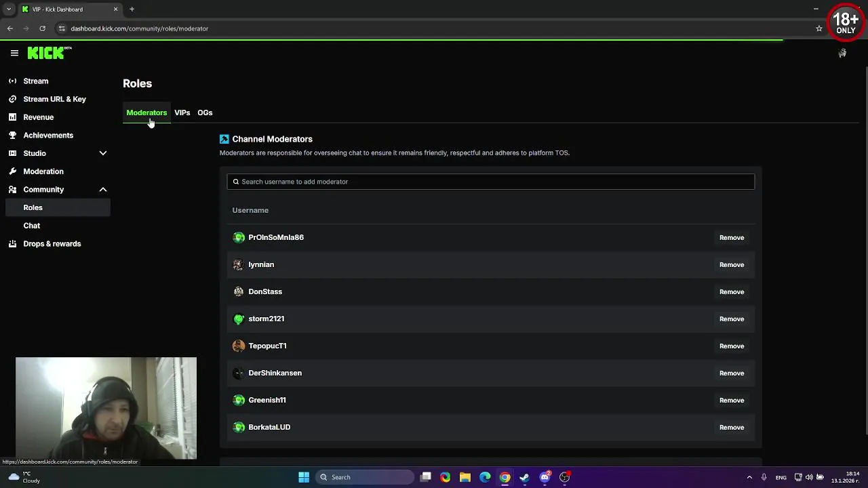Open the tab search dropdown arrow
Viewport: 868px width, 488px height.
click(x=9, y=9)
